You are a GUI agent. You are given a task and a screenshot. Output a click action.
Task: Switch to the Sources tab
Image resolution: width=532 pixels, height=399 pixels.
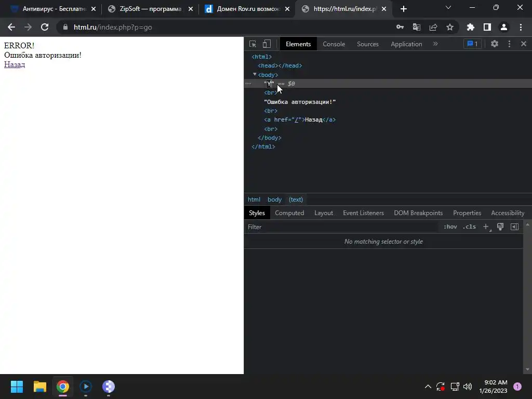pyautogui.click(x=368, y=44)
